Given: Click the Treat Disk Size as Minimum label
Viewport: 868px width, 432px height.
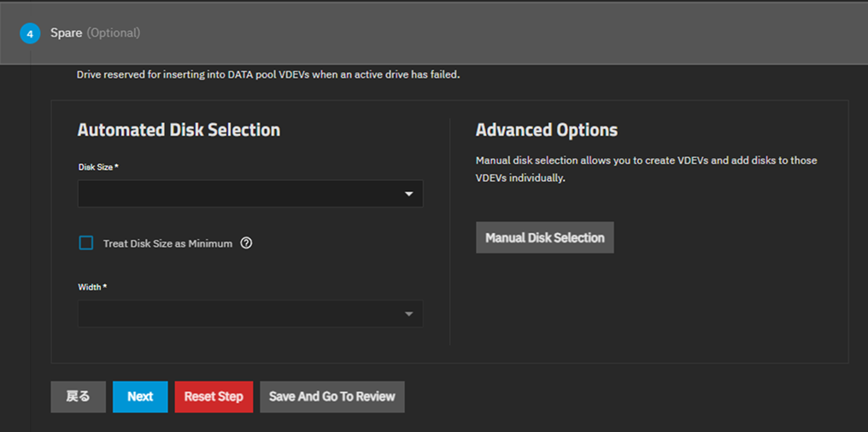Looking at the screenshot, I should click(167, 243).
